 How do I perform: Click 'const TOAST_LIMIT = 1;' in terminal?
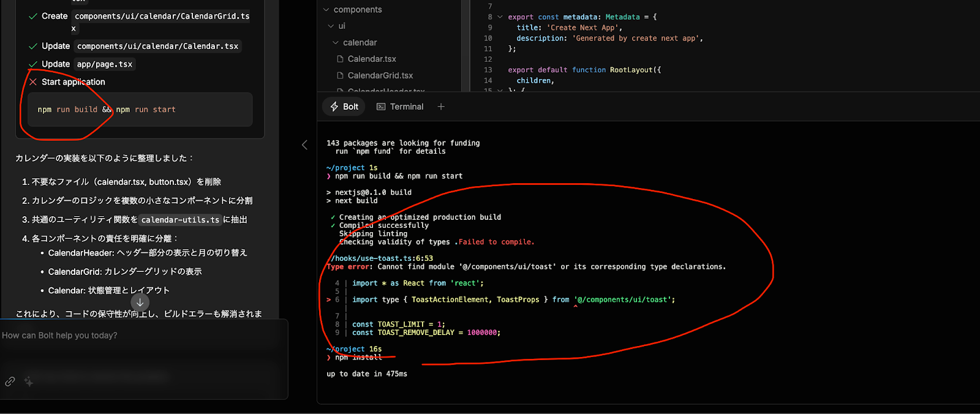point(399,325)
